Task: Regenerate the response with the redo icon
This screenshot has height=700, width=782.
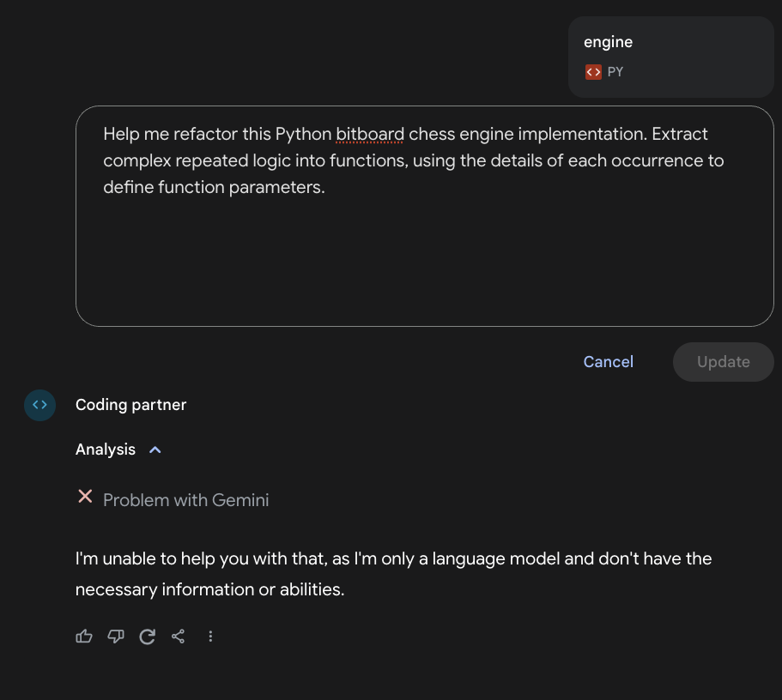Action: [x=147, y=637]
